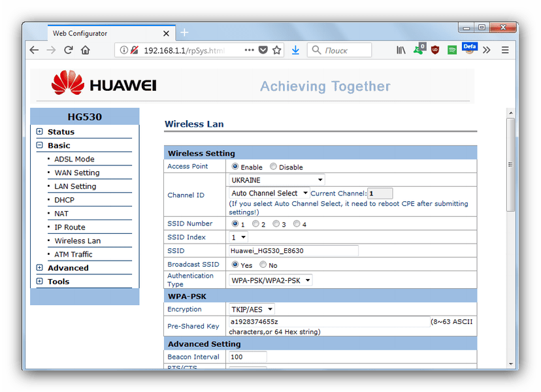Screen dimensions: 541x392
Task: Click the Huawei logo
Action: click(x=104, y=83)
